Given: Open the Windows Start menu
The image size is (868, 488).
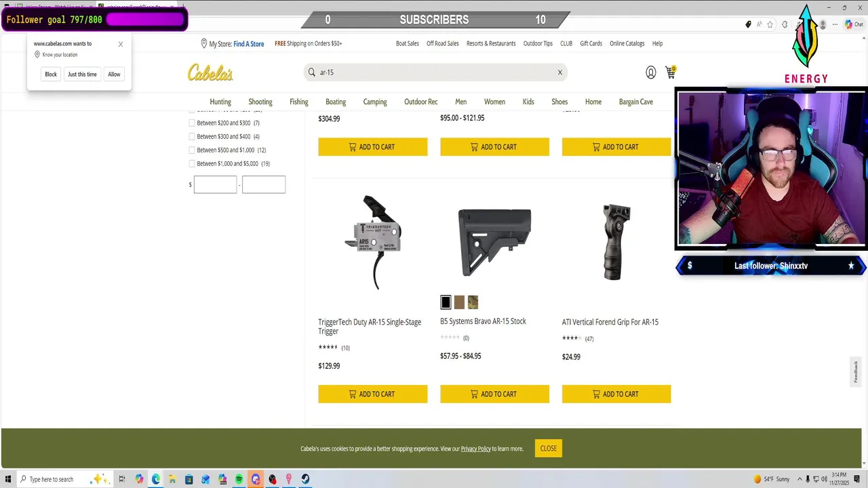Looking at the screenshot, I should coord(8,479).
